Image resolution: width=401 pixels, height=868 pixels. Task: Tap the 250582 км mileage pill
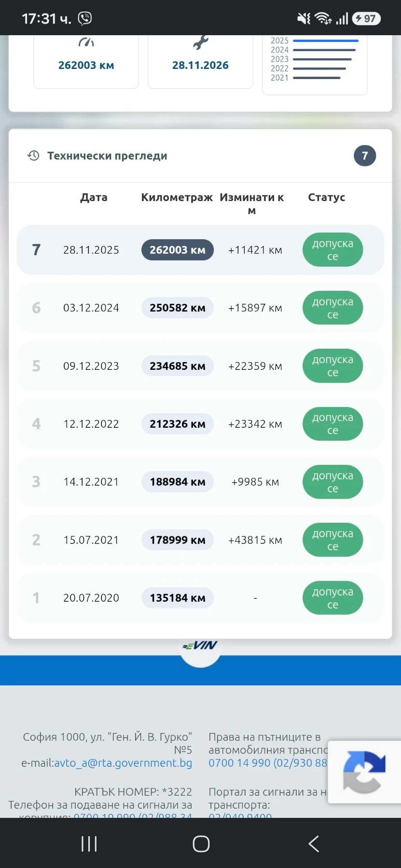point(178,308)
